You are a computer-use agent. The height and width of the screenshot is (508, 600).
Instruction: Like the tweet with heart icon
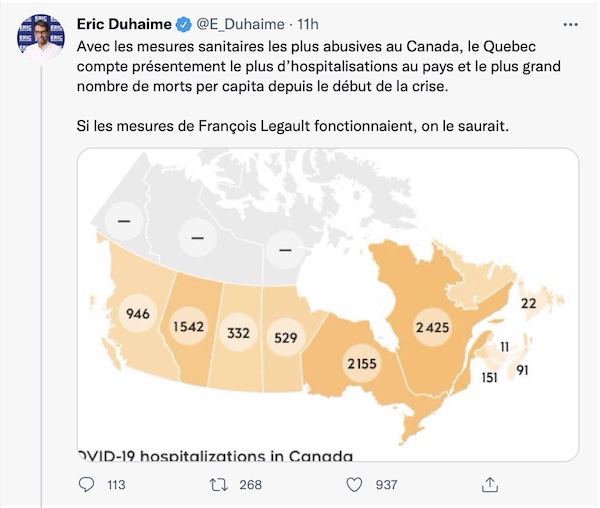pos(354,485)
